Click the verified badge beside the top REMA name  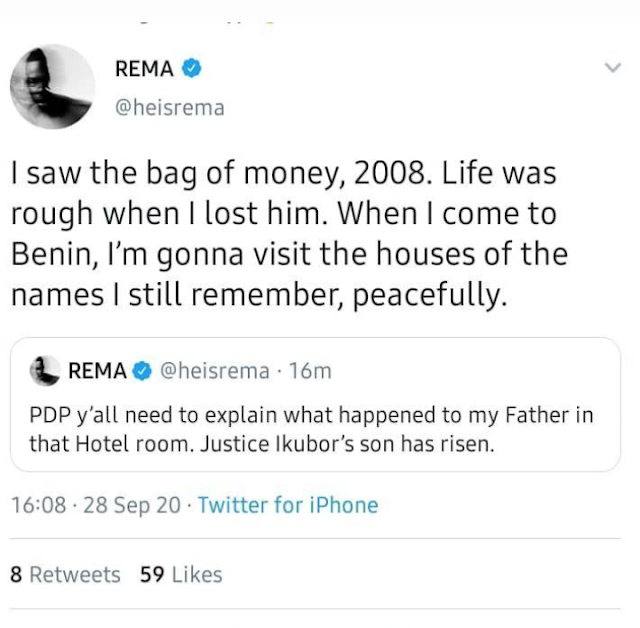coord(192,69)
